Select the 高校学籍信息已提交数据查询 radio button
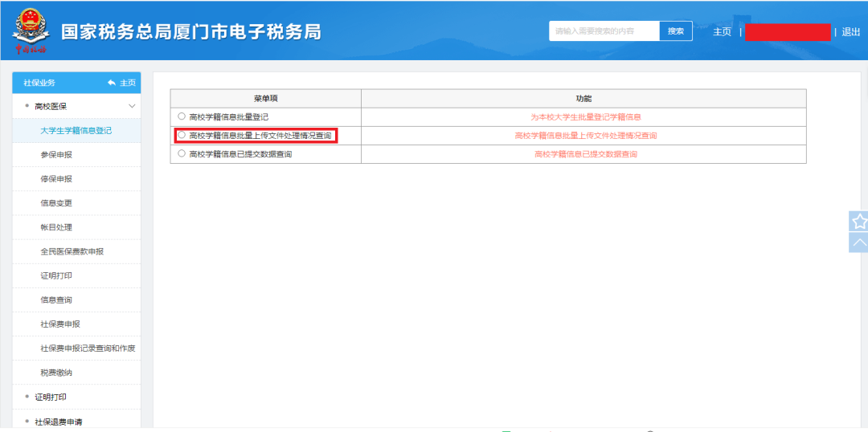The width and height of the screenshot is (868, 432). [181, 154]
